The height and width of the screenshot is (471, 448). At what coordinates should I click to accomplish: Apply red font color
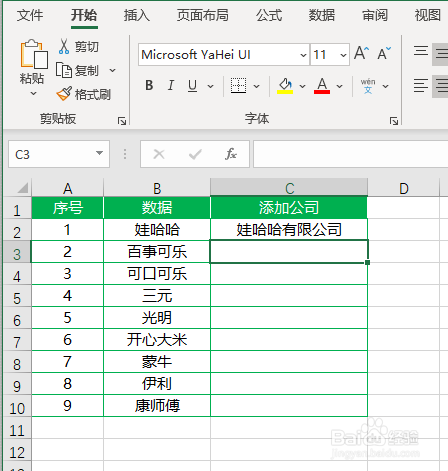(x=322, y=86)
